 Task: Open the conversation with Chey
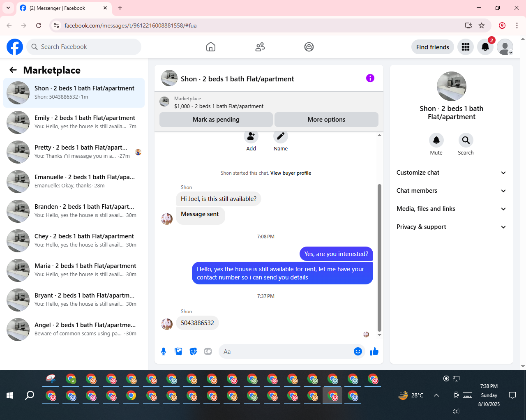point(74,241)
